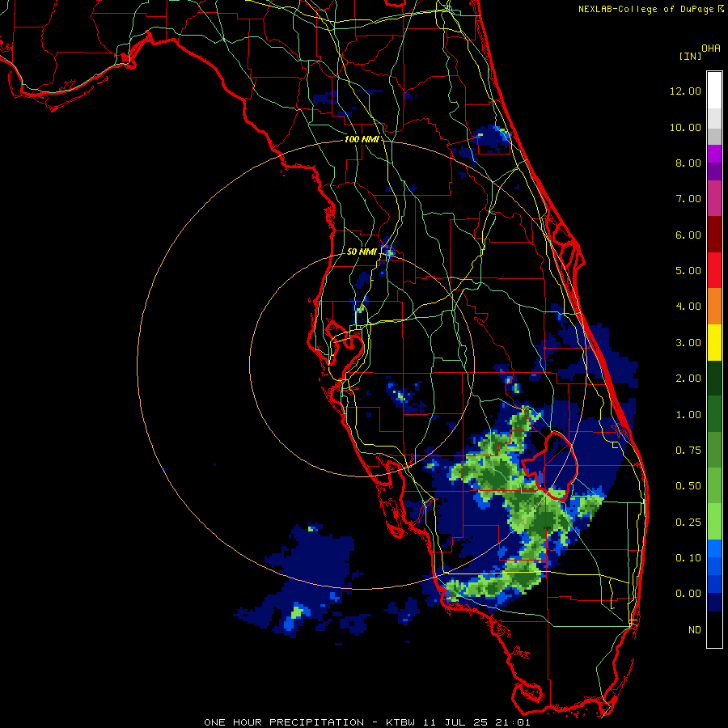Image resolution: width=728 pixels, height=728 pixels.
Task: Pick the dark maroon legend swatch
Action: [x=714, y=235]
